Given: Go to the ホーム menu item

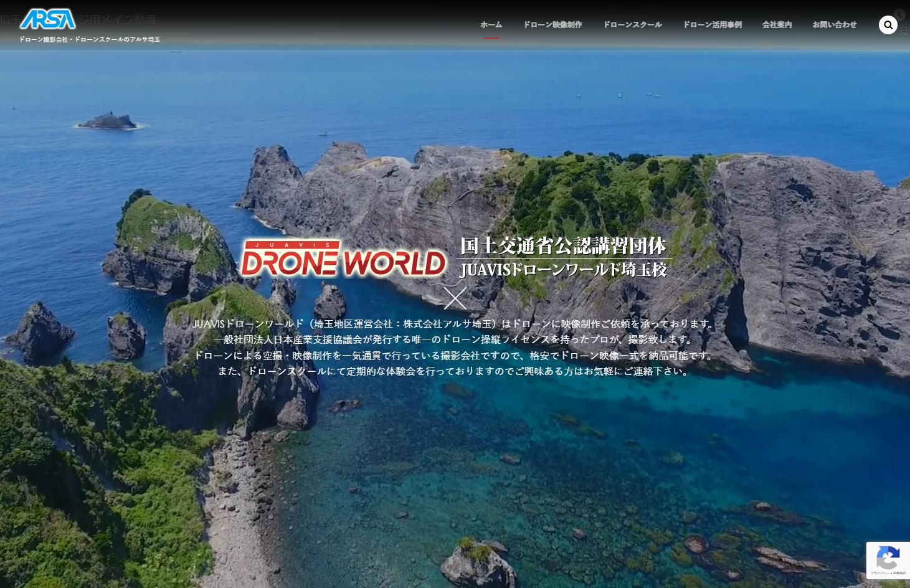Looking at the screenshot, I should (491, 25).
